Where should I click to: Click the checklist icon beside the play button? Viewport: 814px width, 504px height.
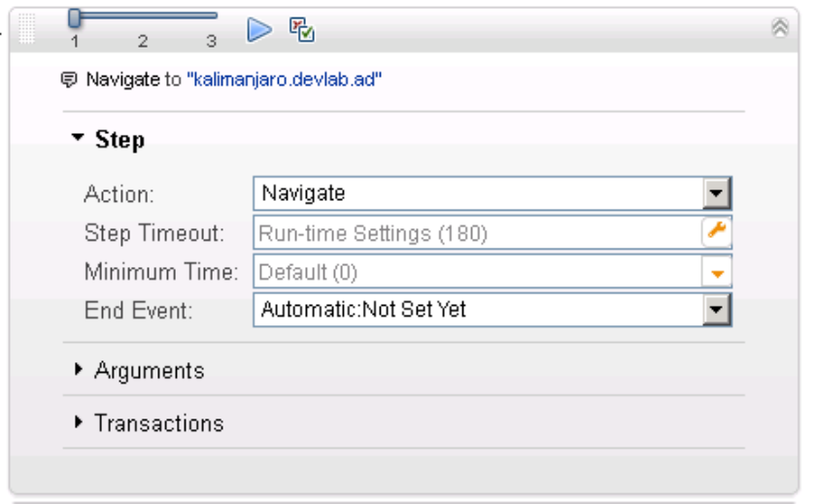click(x=302, y=30)
